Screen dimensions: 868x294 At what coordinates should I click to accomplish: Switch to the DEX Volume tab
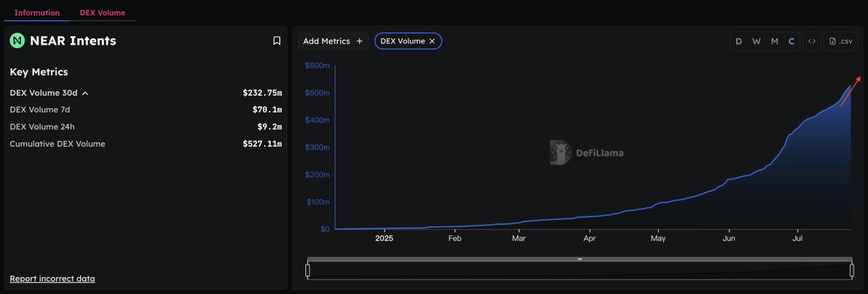pos(102,12)
